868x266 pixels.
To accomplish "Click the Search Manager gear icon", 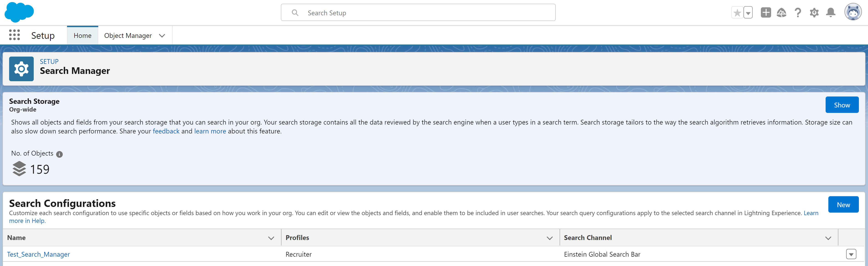I will (x=21, y=69).
